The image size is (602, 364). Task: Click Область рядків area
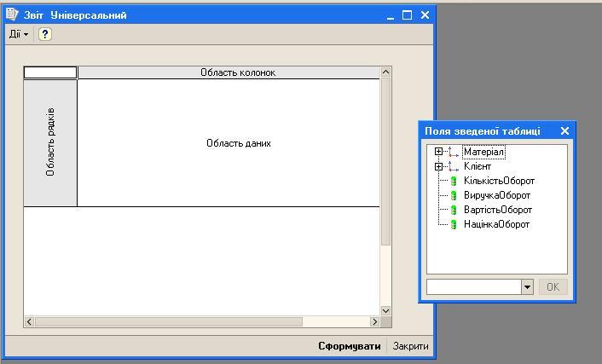pyautogui.click(x=50, y=142)
